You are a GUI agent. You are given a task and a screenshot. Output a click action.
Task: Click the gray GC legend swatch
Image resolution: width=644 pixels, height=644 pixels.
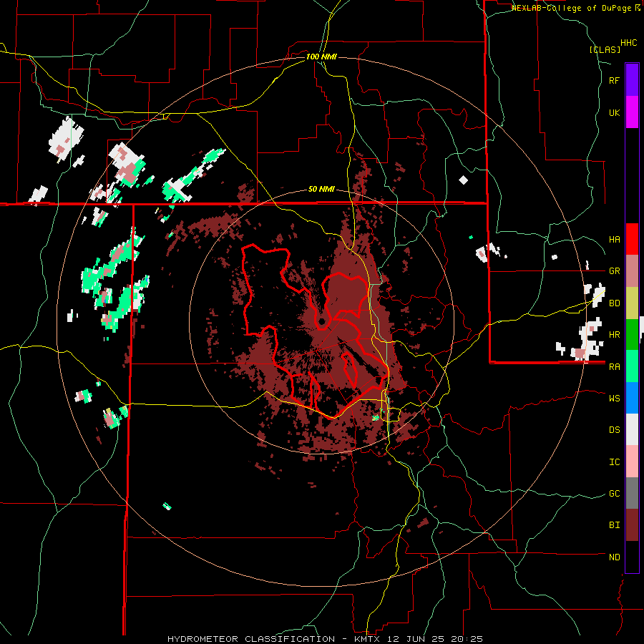point(632,493)
